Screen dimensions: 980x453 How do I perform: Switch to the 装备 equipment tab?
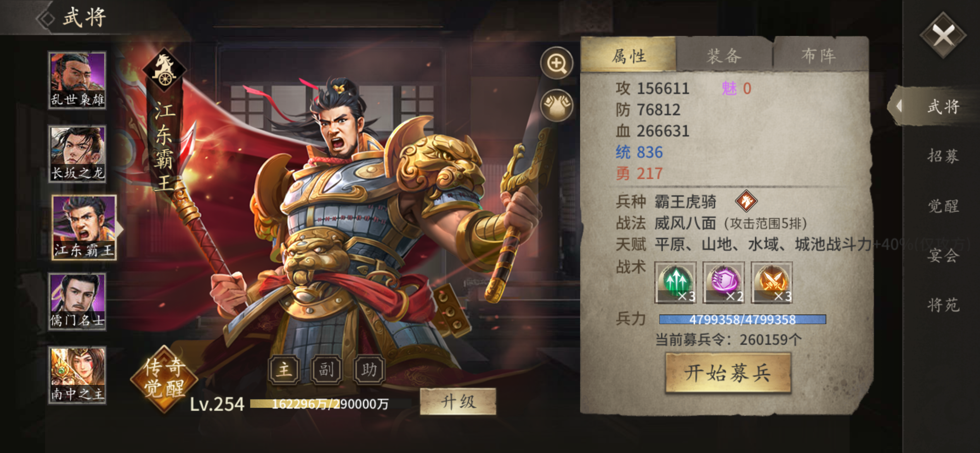(724, 56)
